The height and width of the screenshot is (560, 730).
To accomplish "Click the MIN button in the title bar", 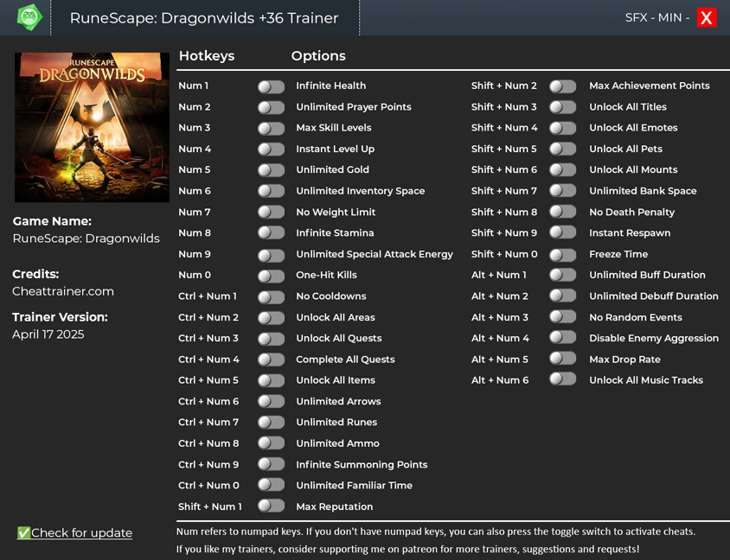I will (x=670, y=17).
